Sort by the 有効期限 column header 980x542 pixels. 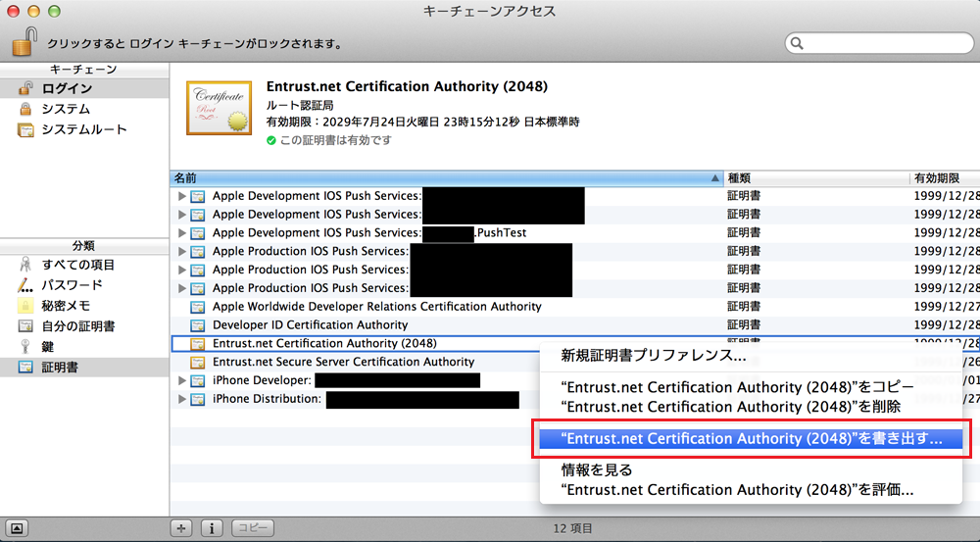(945, 178)
